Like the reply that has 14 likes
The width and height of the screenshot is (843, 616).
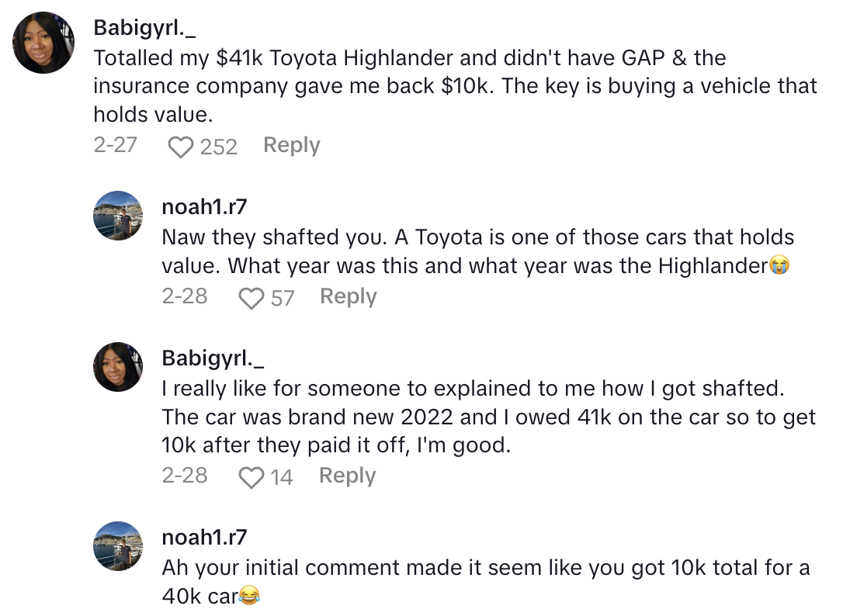[251, 477]
